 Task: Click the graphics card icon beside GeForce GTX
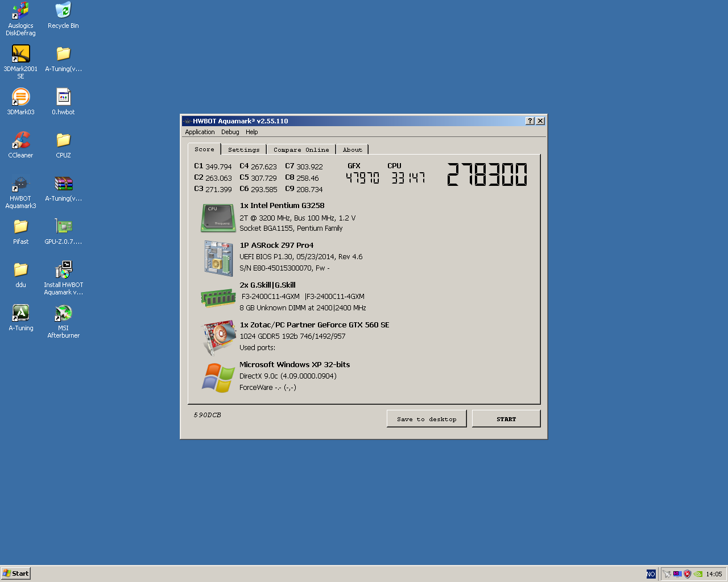coord(219,336)
